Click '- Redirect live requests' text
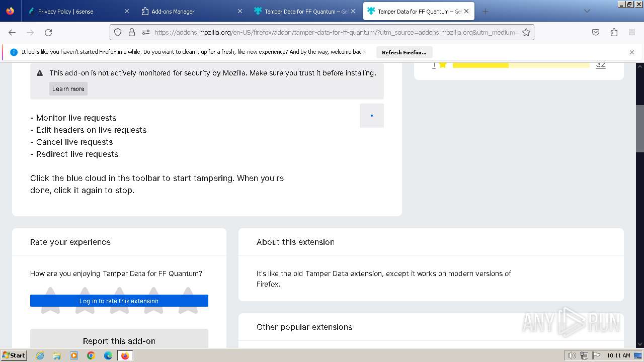The height and width of the screenshot is (362, 644). [x=74, y=154]
